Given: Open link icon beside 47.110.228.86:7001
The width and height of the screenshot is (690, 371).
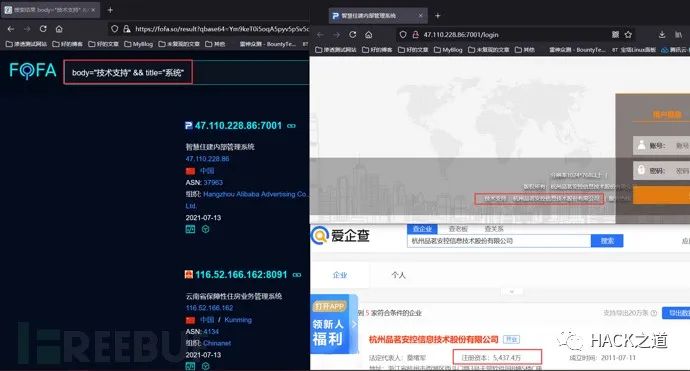Looking at the screenshot, I should (x=291, y=126).
